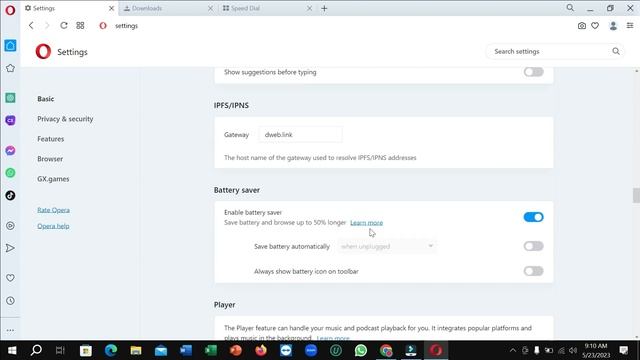Screen dimensions: 640x360
Task: Open Pinboards heart in sidebar
Action: pyautogui.click(x=10, y=278)
